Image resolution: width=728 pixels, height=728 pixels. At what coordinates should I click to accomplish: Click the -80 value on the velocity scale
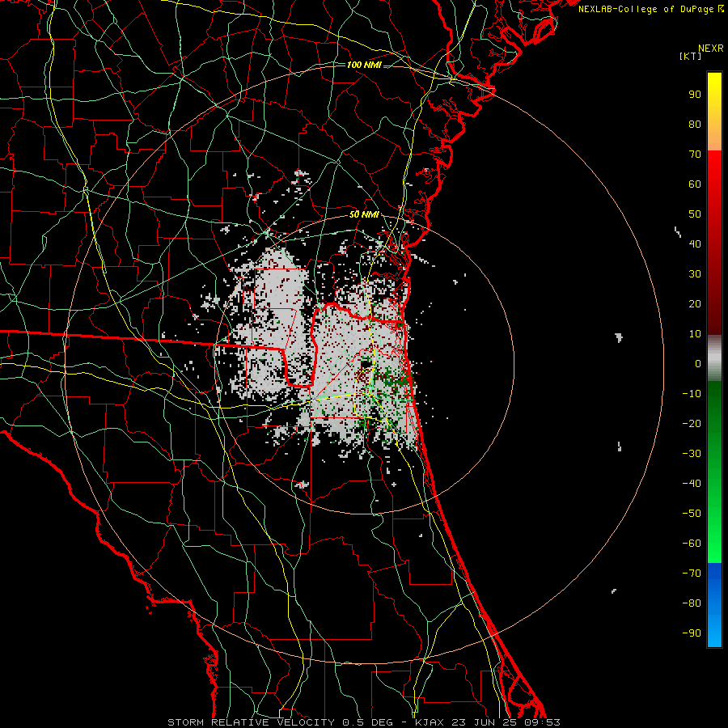(692, 603)
